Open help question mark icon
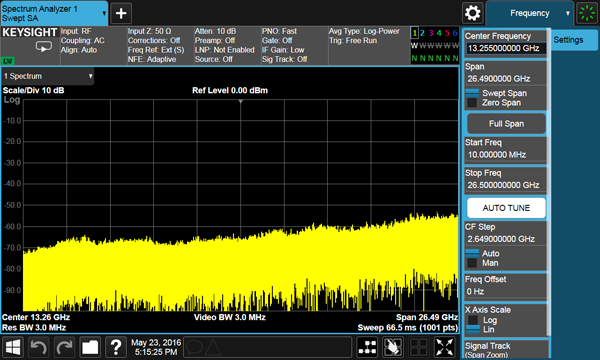600x360 pixels. [x=116, y=348]
